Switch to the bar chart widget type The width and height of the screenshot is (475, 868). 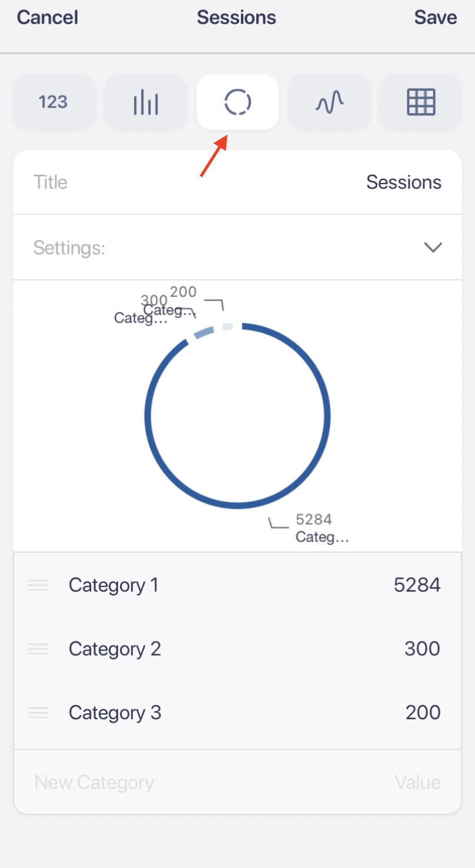tap(145, 102)
